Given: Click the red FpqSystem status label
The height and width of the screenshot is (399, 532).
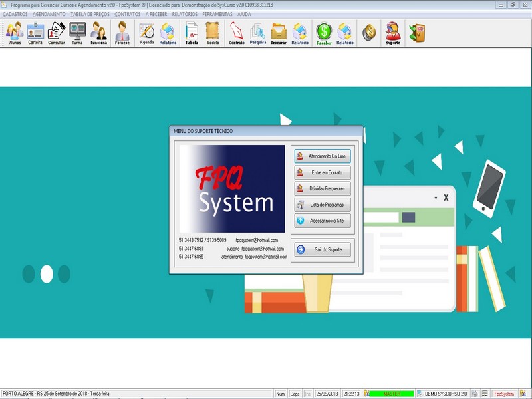Looking at the screenshot, I should click(x=504, y=394).
